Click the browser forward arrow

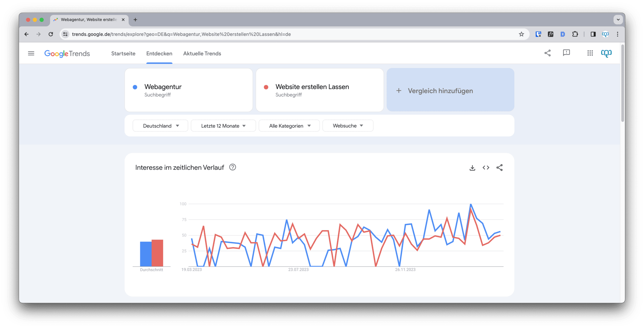tap(38, 34)
